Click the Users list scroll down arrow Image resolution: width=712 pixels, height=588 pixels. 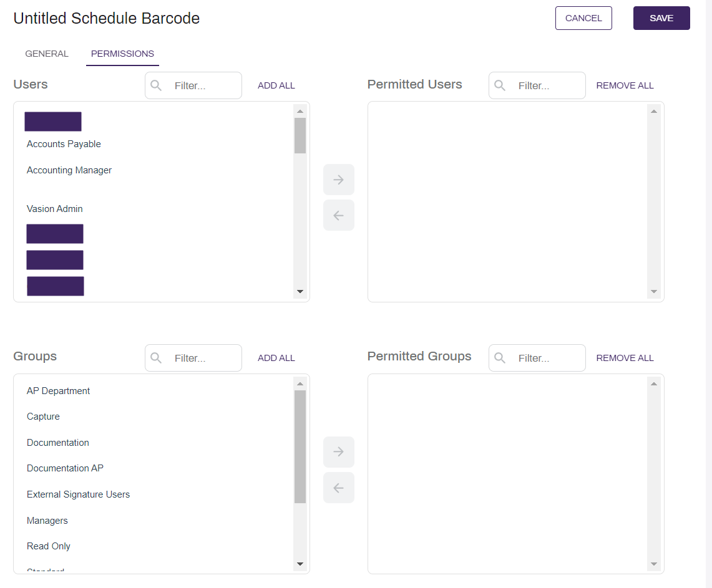point(300,292)
